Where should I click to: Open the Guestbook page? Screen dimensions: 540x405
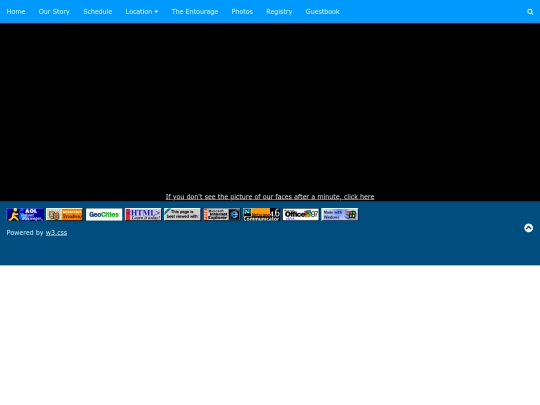tap(322, 12)
